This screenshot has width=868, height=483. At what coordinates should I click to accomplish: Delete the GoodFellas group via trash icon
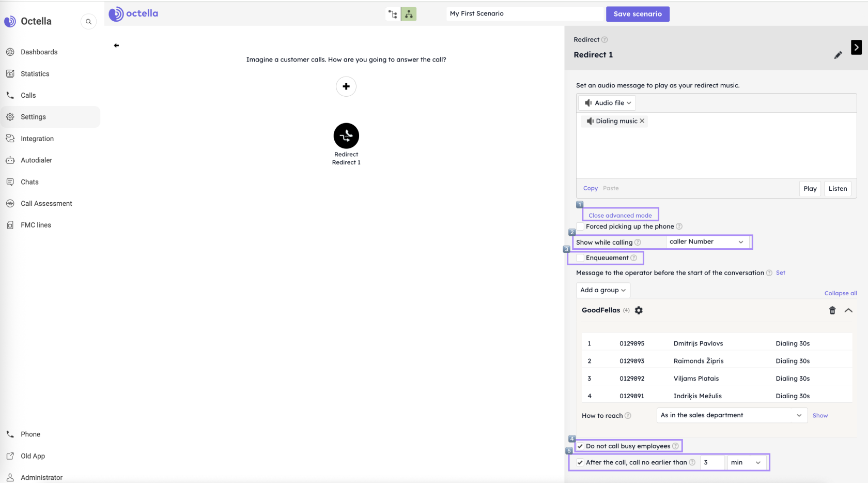click(x=832, y=310)
